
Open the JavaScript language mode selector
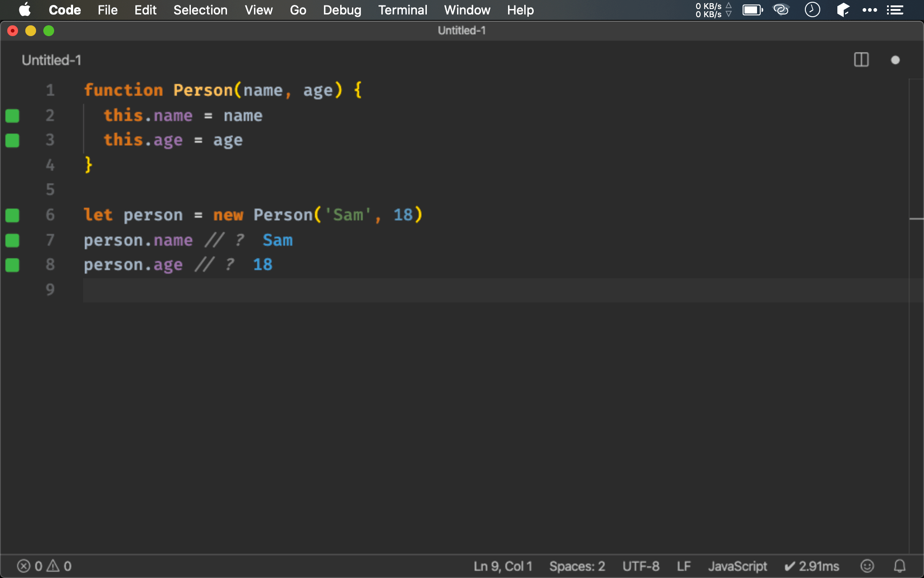coord(737,566)
